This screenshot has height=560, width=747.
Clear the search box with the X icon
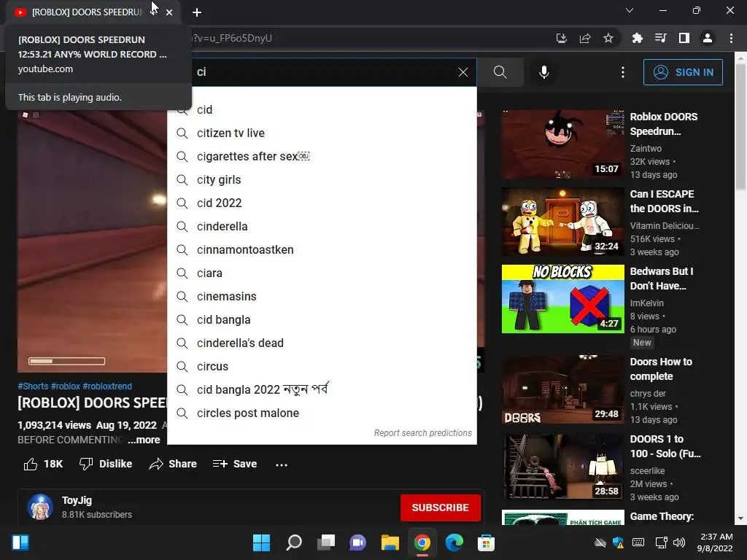(463, 72)
